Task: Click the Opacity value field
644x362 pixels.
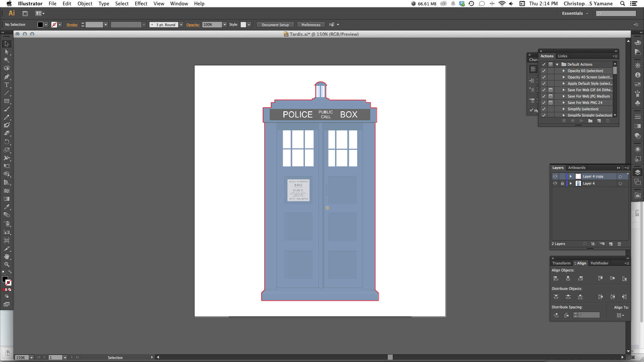Action: pos(212,25)
